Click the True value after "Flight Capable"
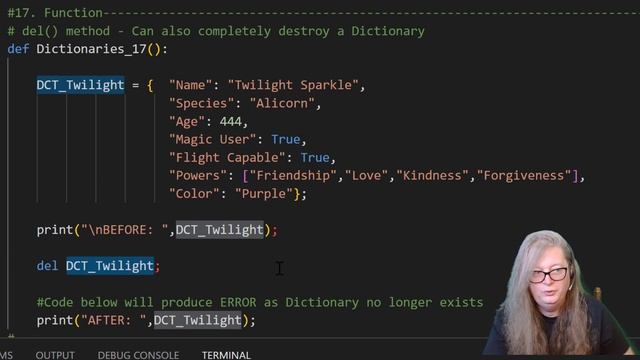 point(315,158)
